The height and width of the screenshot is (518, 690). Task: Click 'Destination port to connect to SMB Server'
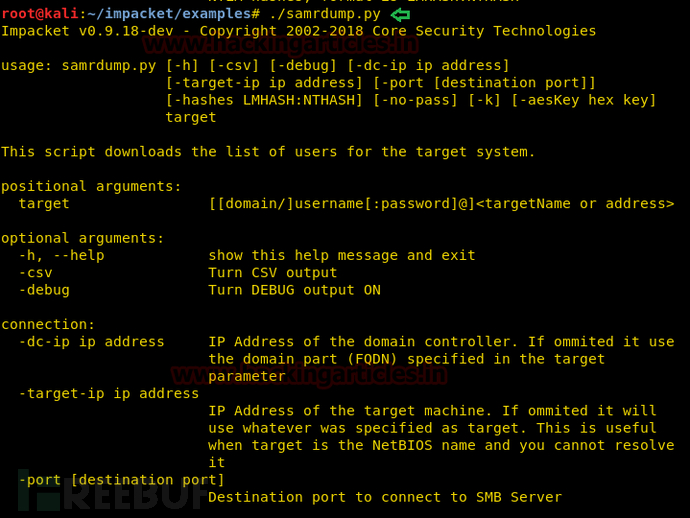(385, 497)
